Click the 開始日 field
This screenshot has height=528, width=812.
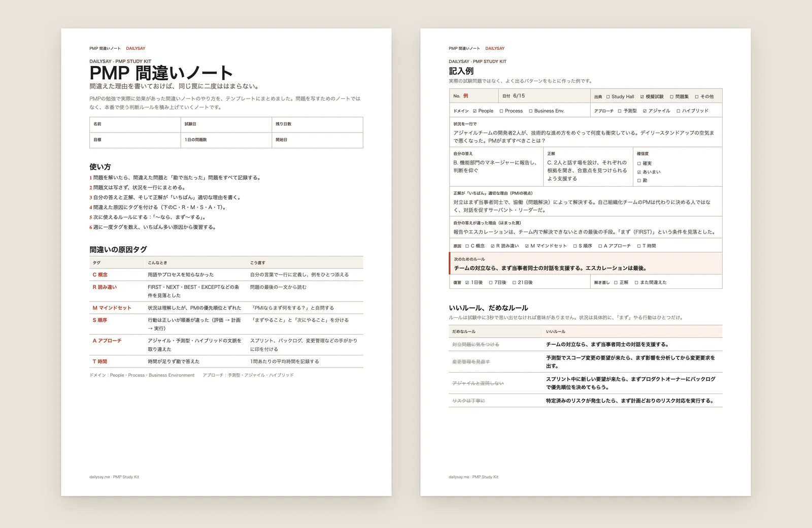(317, 140)
